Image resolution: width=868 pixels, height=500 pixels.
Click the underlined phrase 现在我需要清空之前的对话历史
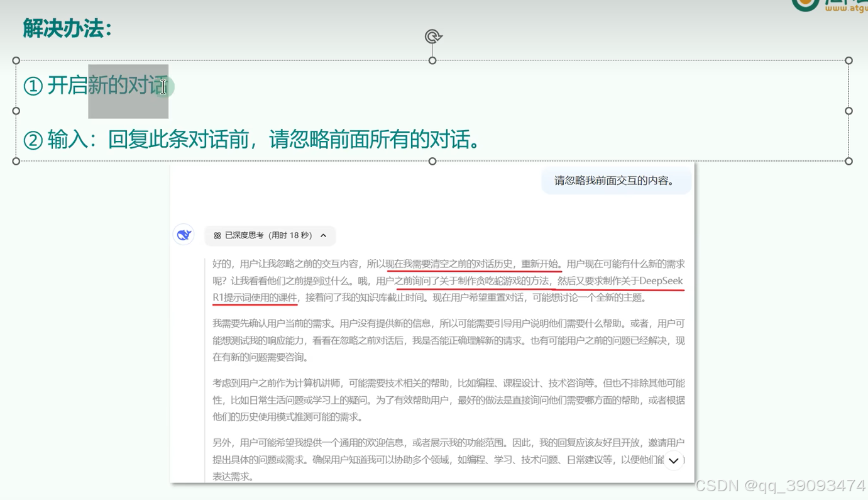(449, 264)
